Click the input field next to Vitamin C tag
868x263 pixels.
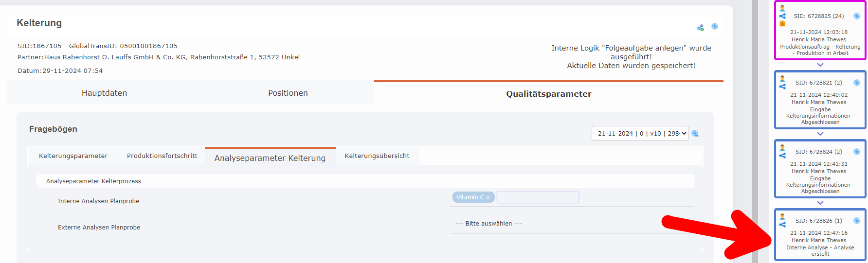[x=538, y=197]
